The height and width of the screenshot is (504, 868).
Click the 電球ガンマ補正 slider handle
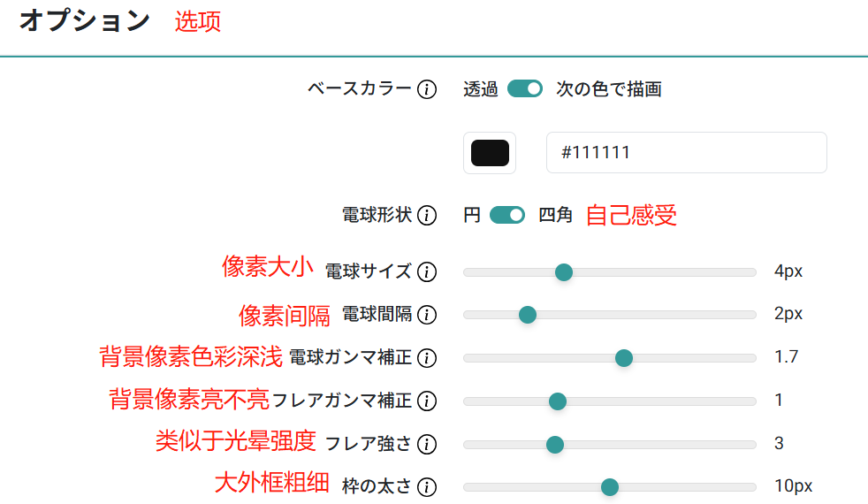624,358
